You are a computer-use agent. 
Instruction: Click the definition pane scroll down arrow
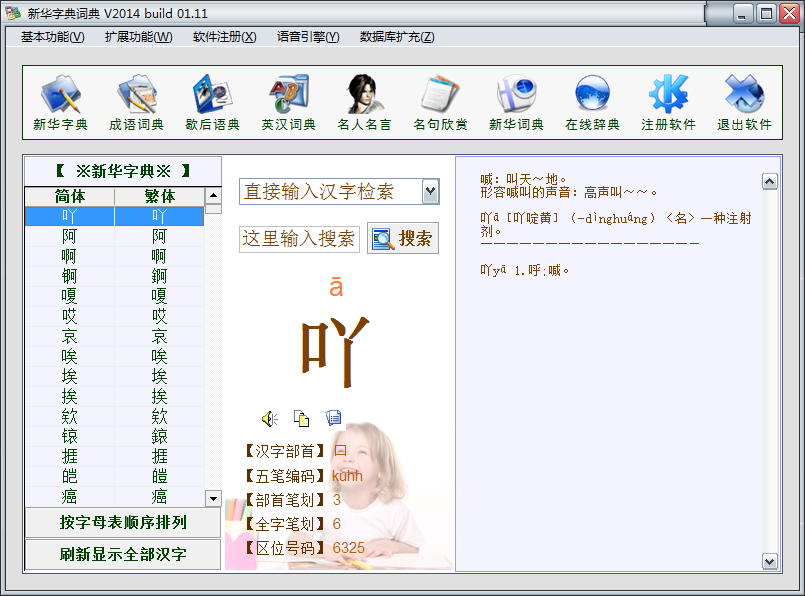(x=769, y=561)
